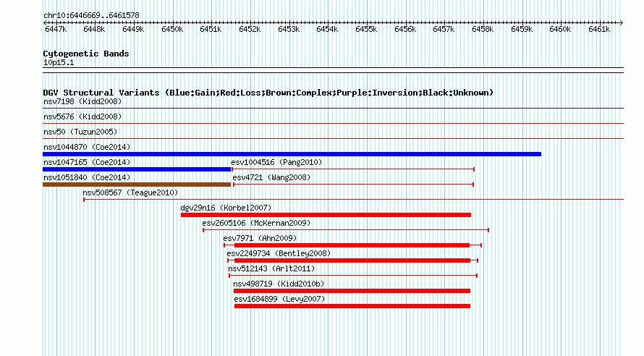Click the Cytogenetic Bands track title

86,54
